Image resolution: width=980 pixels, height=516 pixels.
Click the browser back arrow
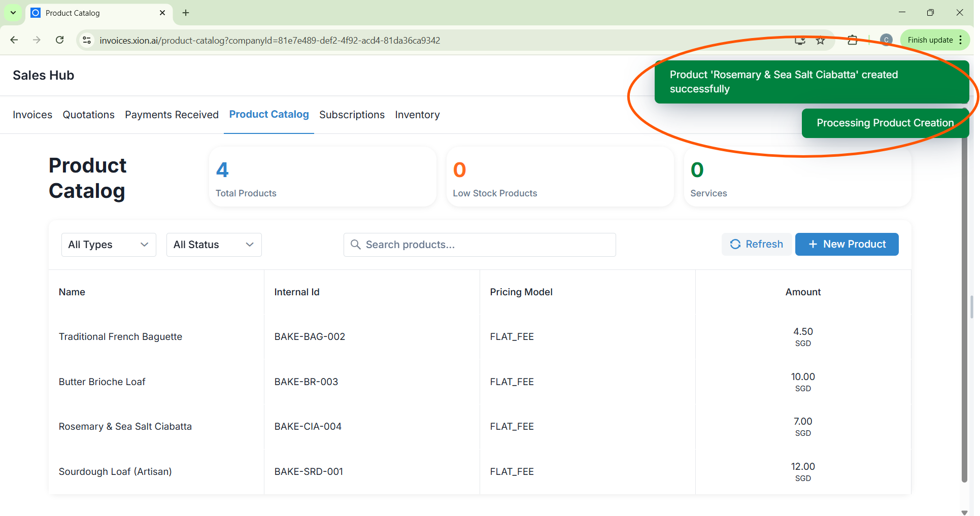coord(14,40)
